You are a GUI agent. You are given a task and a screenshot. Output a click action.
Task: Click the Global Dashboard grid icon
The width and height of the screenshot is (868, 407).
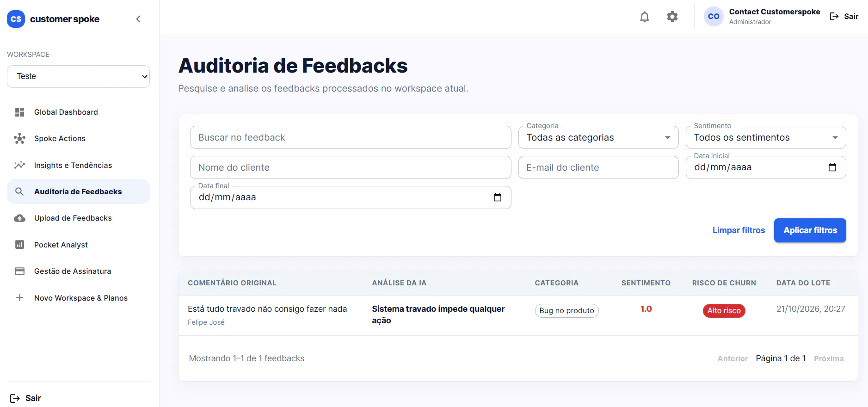click(19, 112)
